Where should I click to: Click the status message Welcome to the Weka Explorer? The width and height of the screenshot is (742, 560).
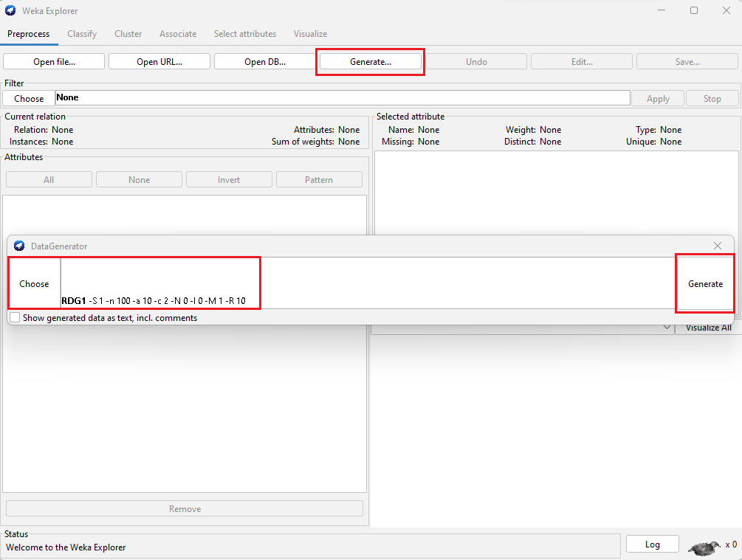(66, 547)
